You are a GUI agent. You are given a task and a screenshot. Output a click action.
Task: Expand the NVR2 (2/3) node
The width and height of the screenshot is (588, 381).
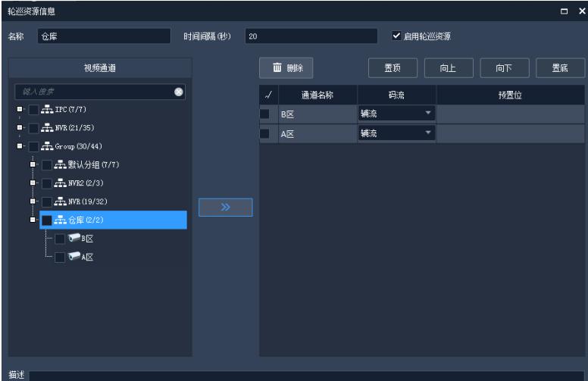tap(33, 183)
